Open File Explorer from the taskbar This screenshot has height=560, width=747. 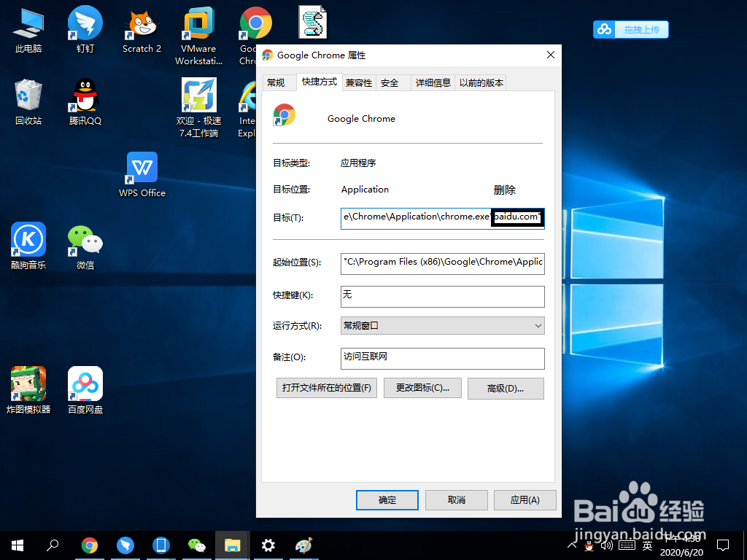tap(232, 545)
